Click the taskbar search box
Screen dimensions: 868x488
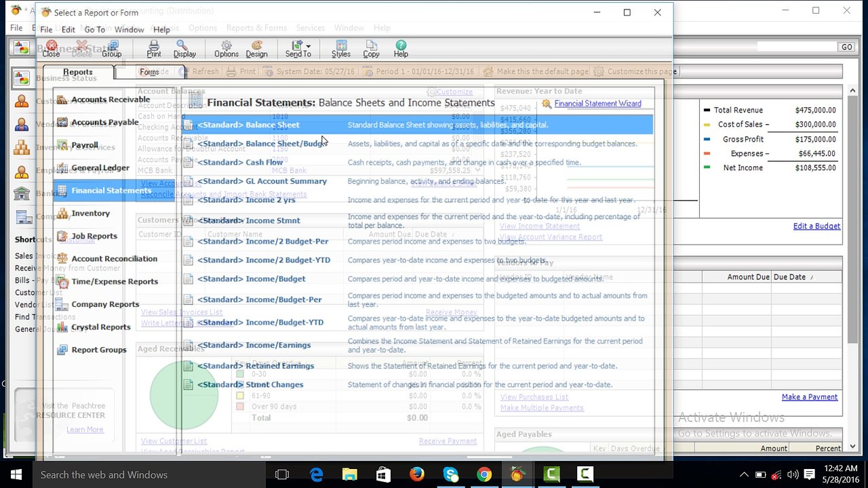[149, 474]
